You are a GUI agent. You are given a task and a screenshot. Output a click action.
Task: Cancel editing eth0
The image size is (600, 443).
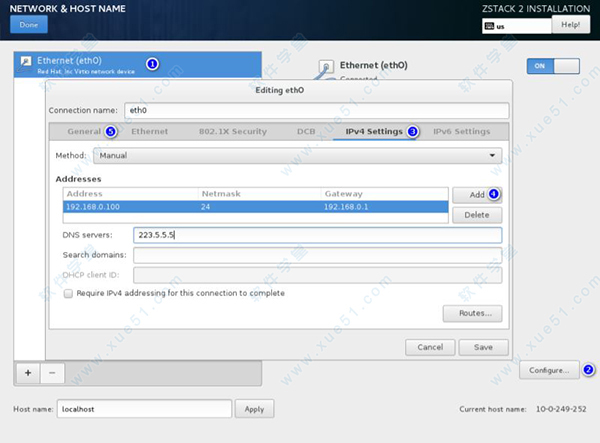430,347
